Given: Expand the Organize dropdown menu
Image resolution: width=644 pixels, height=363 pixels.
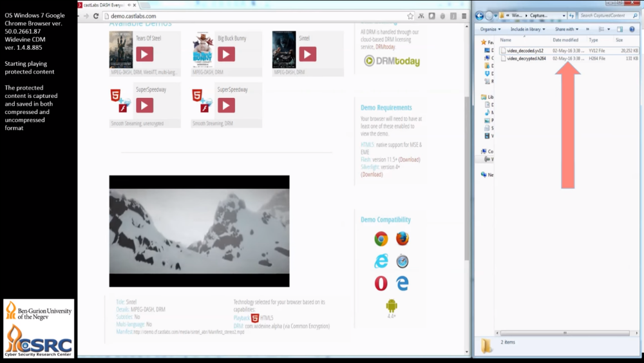Looking at the screenshot, I should point(490,29).
